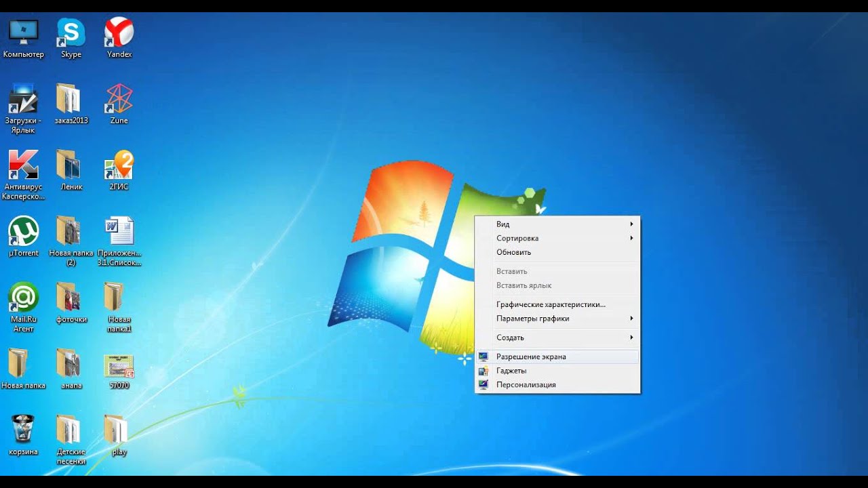Select the фоточки folder
868x488 pixels.
pyautogui.click(x=71, y=304)
